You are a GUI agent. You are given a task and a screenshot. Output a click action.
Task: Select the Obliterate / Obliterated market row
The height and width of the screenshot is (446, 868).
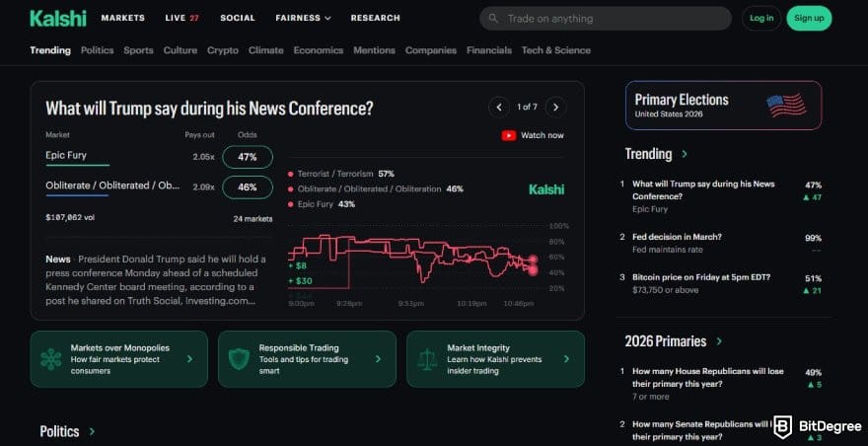tap(159, 187)
